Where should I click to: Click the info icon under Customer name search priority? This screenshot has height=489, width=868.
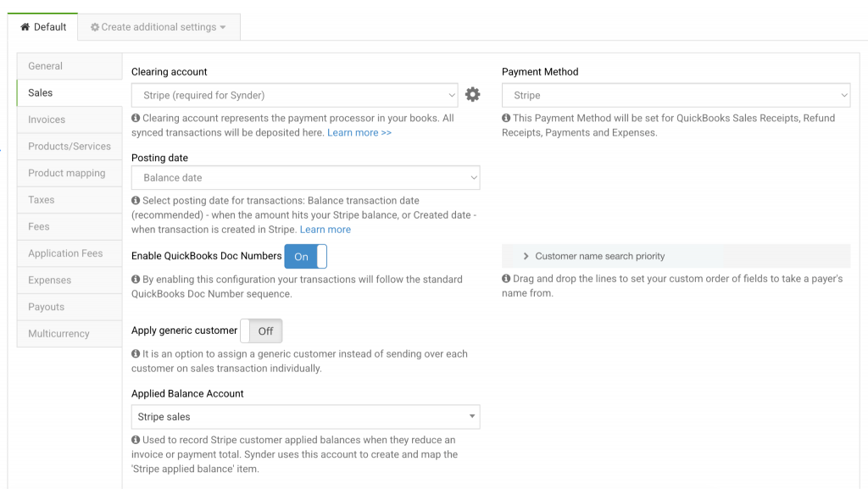506,279
